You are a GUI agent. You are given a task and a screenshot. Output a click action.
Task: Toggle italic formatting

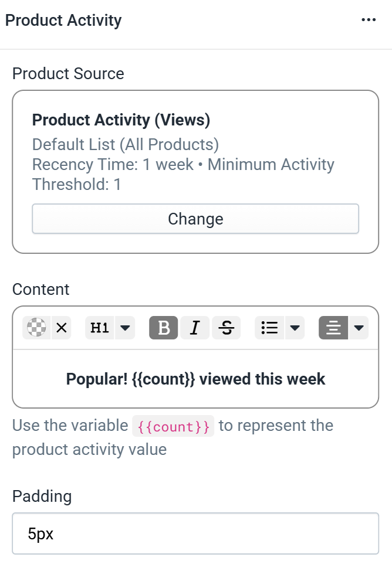click(195, 328)
